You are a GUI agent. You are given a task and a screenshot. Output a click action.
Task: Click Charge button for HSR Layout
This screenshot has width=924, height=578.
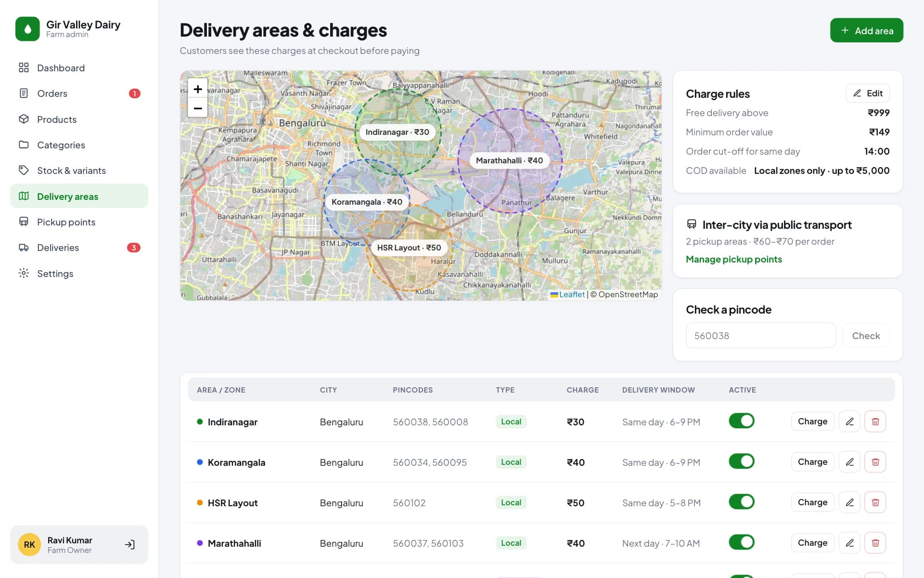click(x=812, y=502)
